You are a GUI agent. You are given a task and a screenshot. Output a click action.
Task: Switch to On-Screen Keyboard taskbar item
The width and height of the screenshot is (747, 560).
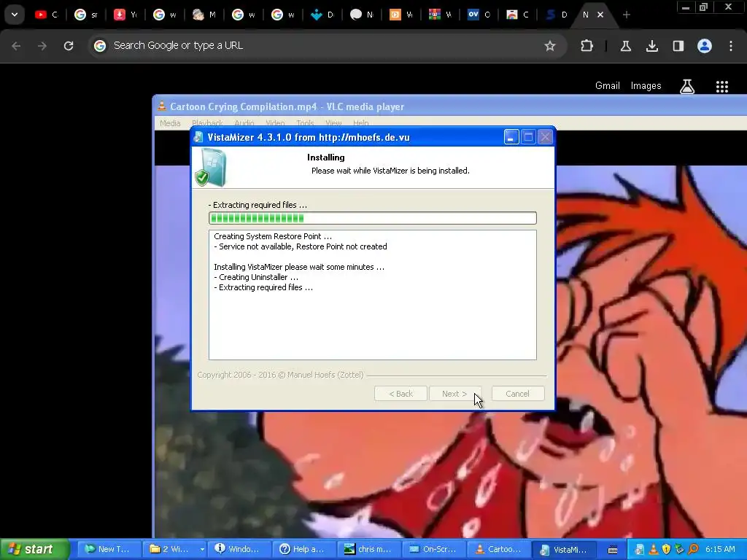pos(433,549)
